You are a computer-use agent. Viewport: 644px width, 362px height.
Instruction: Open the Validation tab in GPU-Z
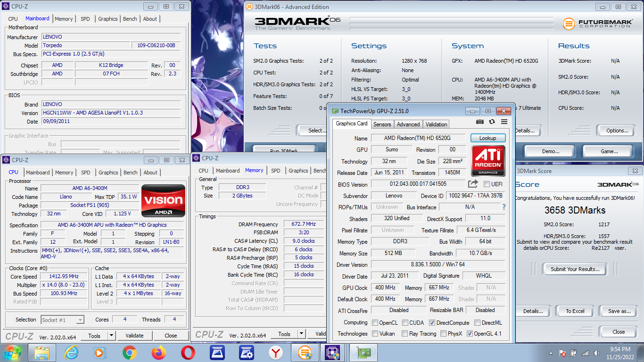[x=436, y=124]
